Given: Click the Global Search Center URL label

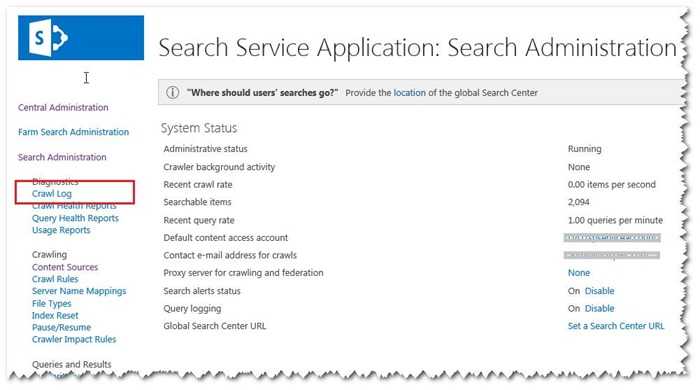Looking at the screenshot, I should tap(214, 326).
